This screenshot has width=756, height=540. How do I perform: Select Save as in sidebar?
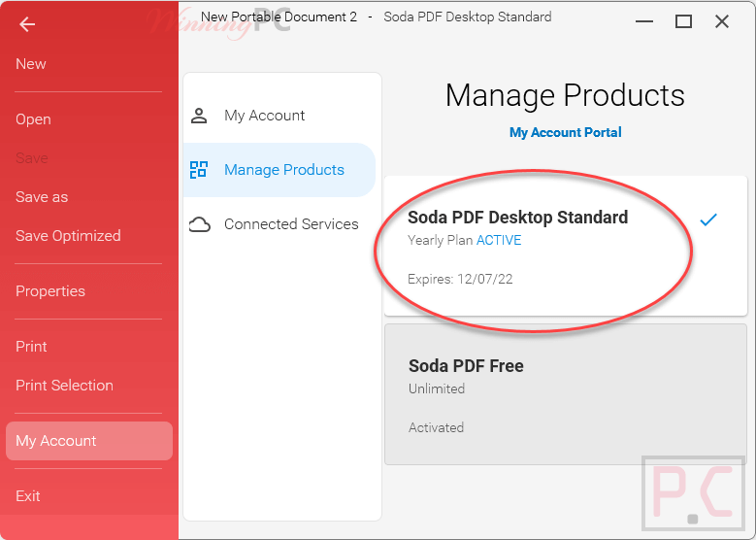[42, 197]
